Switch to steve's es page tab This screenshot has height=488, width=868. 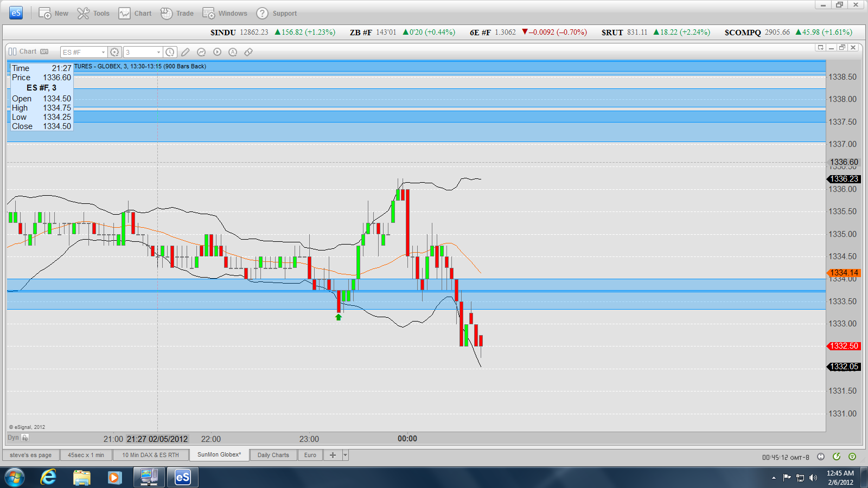tap(31, 455)
